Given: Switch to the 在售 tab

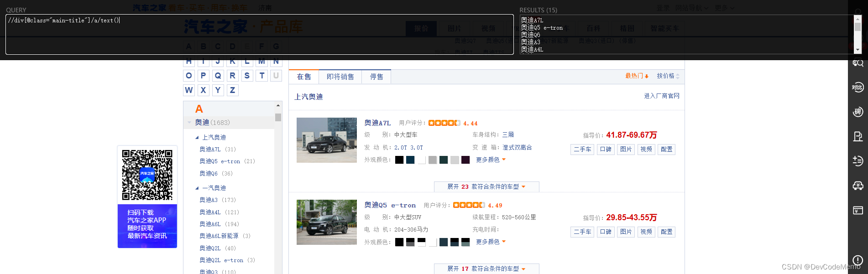Looking at the screenshot, I should tap(304, 77).
